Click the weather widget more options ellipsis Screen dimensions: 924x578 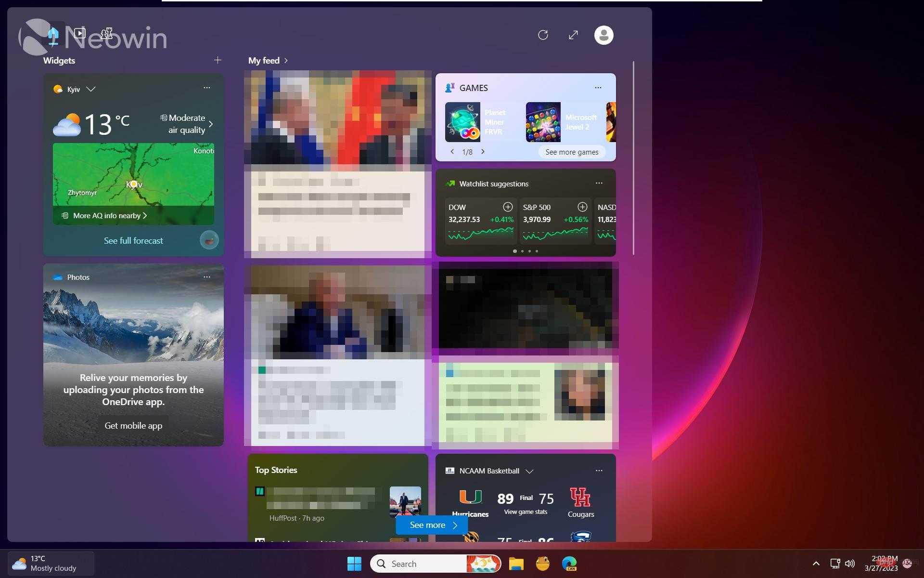207,88
